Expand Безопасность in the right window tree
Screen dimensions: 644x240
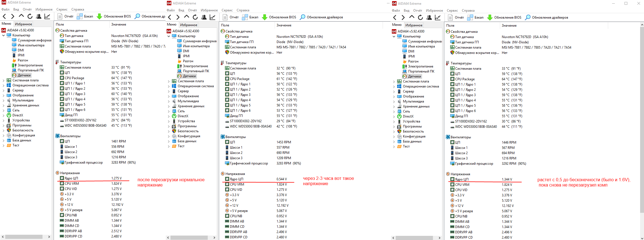394,131
